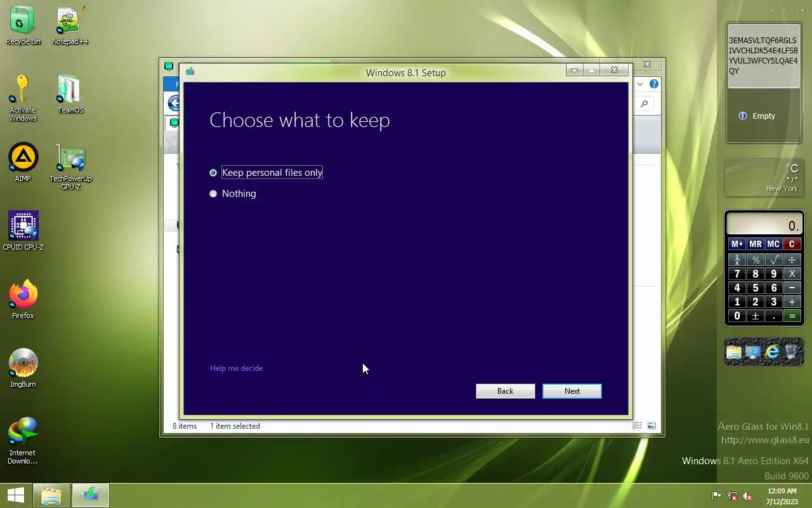The height and width of the screenshot is (508, 812).
Task: Open the Setup window dropdown arrow button
Action: point(574,70)
